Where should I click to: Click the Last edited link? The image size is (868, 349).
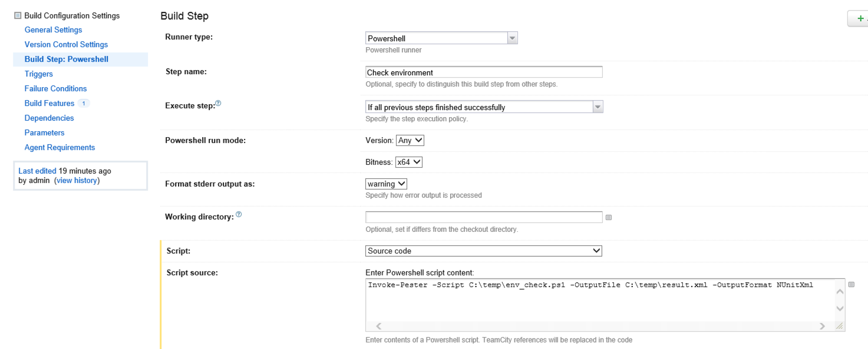pyautogui.click(x=37, y=171)
